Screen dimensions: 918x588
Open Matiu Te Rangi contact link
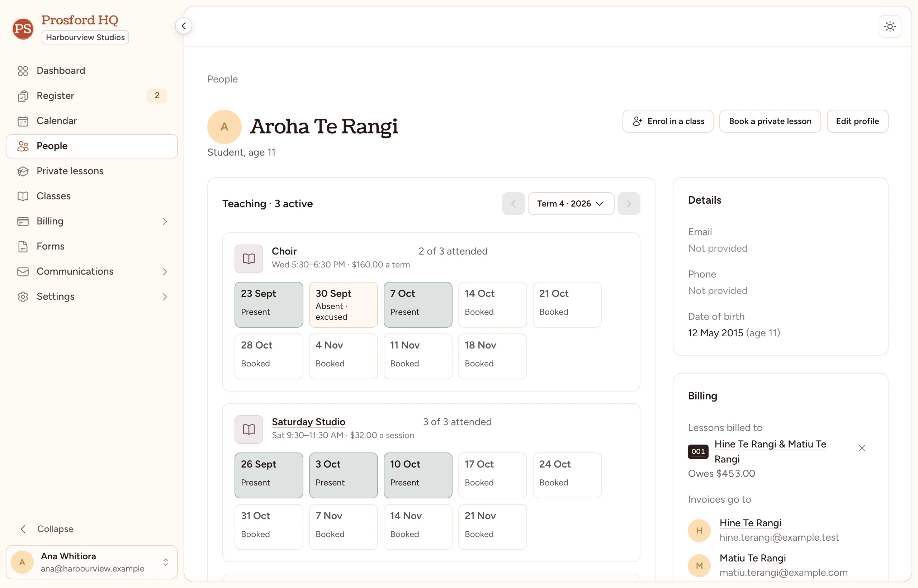pyautogui.click(x=752, y=558)
